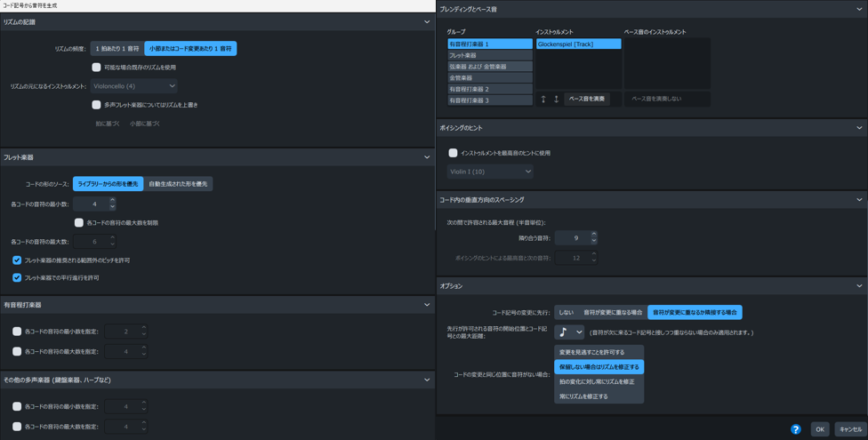Image resolution: width=868 pixels, height=440 pixels.
Task: Select 1 拍あたり 1 音符 rhythm option
Action: [x=117, y=49]
